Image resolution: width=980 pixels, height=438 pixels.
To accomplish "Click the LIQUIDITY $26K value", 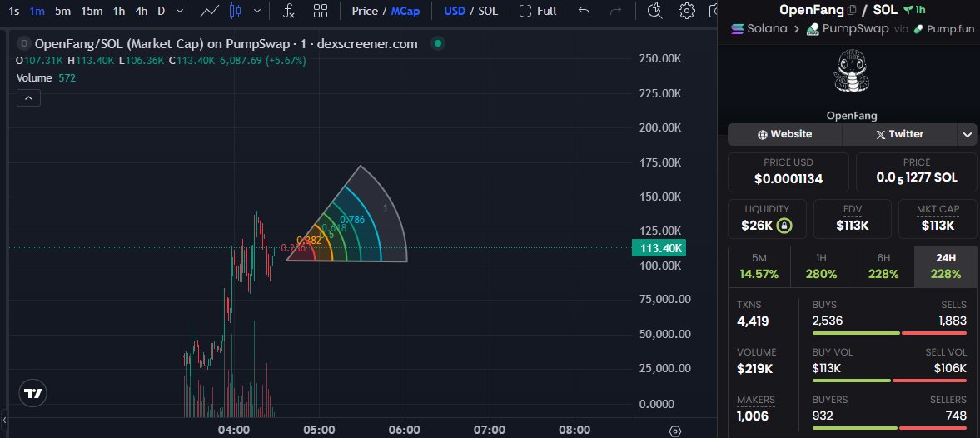I will tap(757, 226).
